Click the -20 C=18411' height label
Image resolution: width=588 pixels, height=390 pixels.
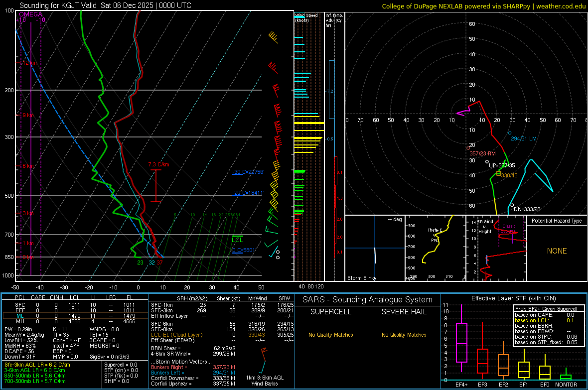tap(248, 193)
